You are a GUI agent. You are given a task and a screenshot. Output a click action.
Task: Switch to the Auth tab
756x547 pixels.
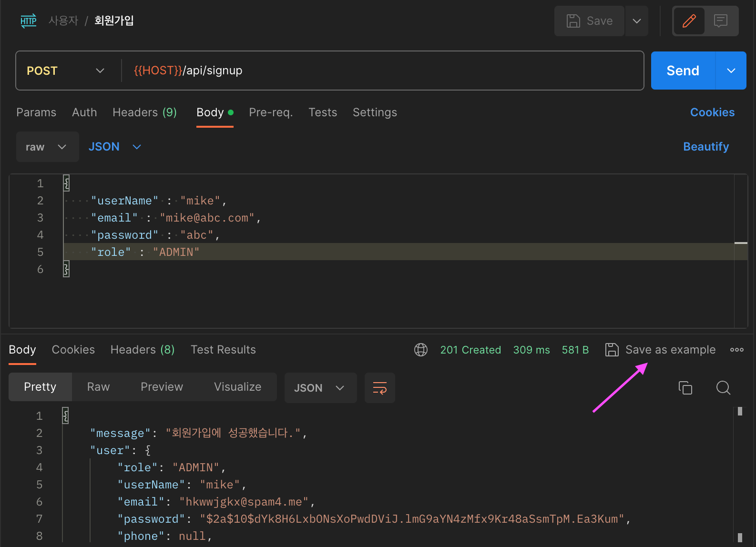point(84,112)
